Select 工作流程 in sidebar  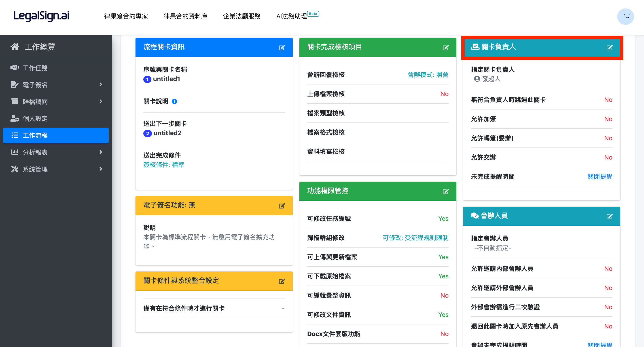(56, 135)
